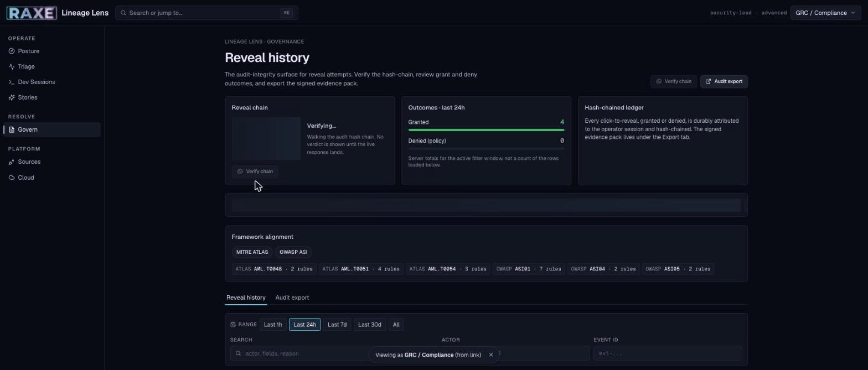Select the MITRE ATLAS framework chip
868x370 pixels.
click(x=252, y=252)
